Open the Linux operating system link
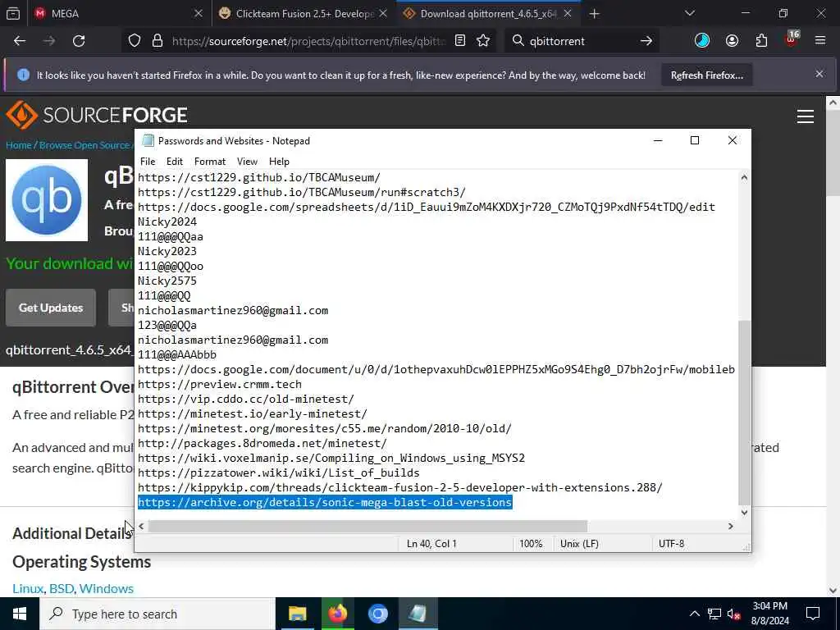The width and height of the screenshot is (840, 630). [28, 588]
